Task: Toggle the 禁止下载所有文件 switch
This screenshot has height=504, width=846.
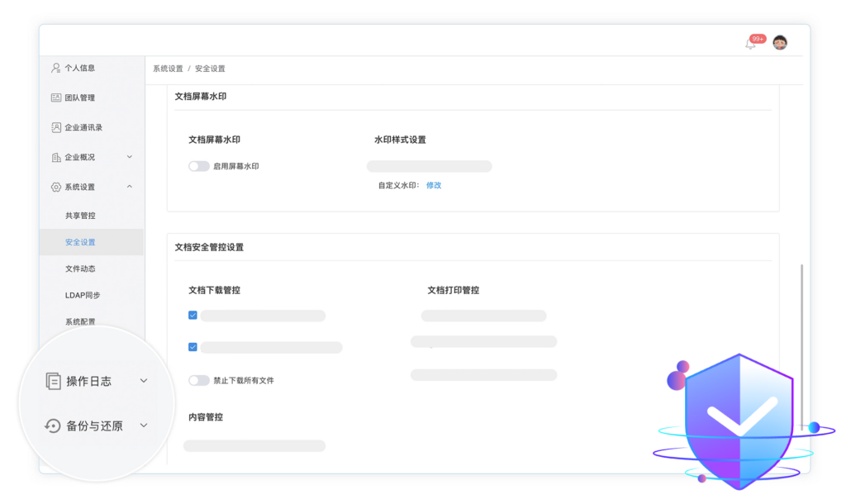Action: coord(198,381)
